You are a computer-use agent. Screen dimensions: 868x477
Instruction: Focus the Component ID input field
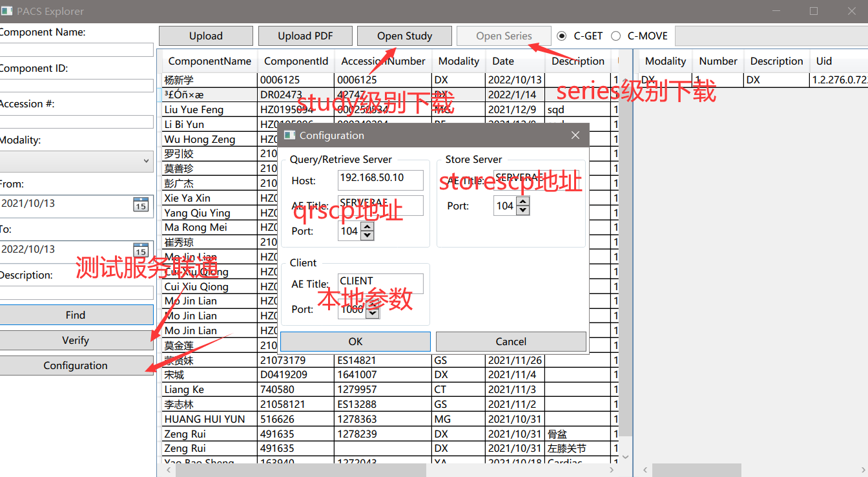pos(76,85)
